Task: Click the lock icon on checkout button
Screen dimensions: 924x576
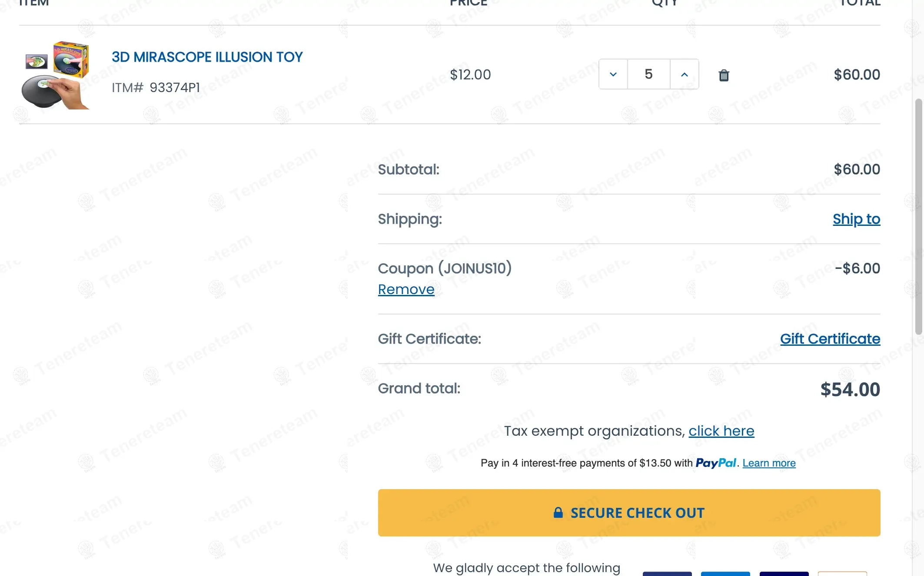Action: click(558, 513)
